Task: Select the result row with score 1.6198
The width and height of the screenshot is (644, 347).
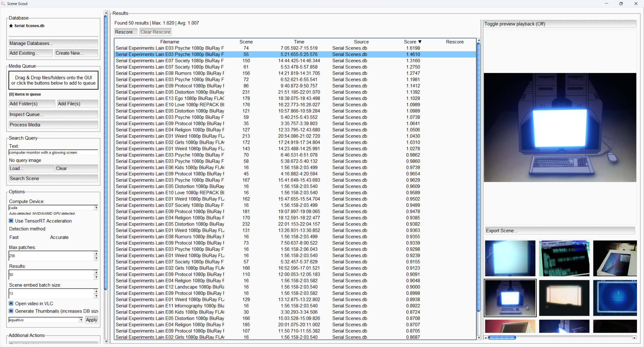Action: [x=295, y=48]
